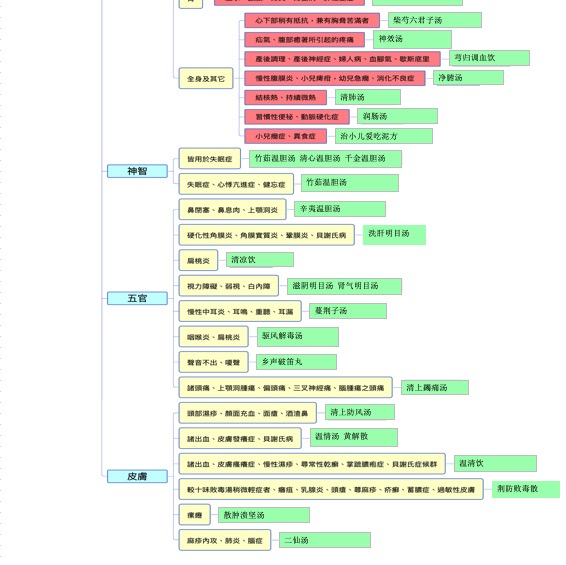Click the 諸出血、皮膚發癢症、貝謝氏病 node

[240, 439]
